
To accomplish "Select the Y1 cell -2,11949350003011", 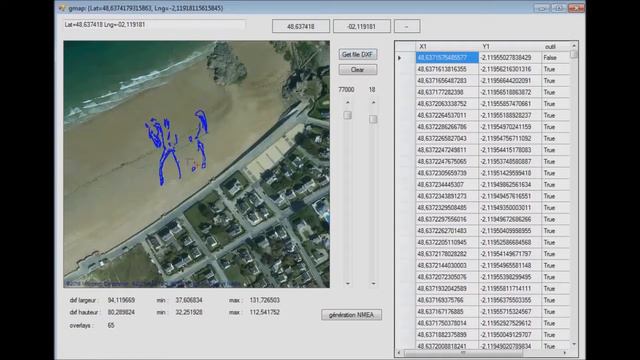I will click(510, 208).
